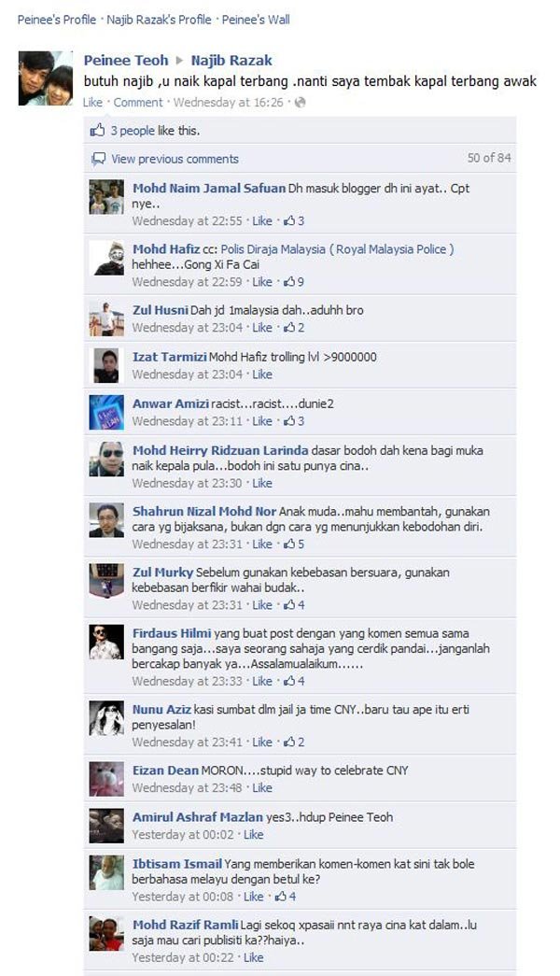Open Najib Razak's name in post header
This screenshot has height=976, width=560.
pos(231,61)
